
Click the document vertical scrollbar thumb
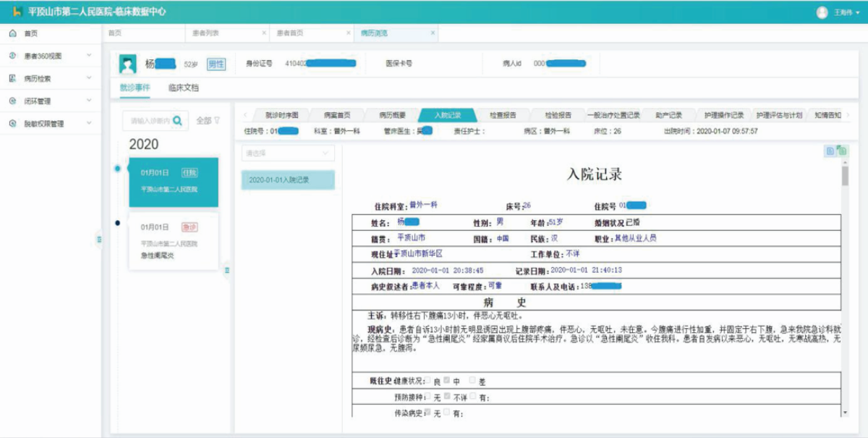[x=846, y=175]
